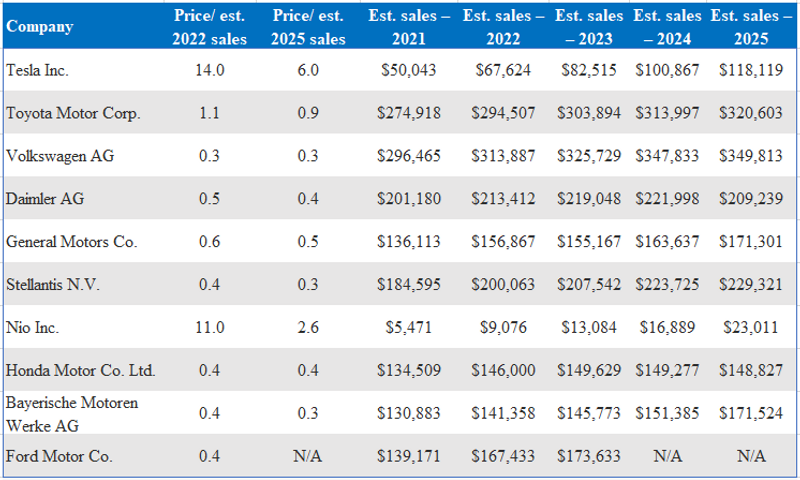Select Nio Inc. 11.0 ratio cell
The image size is (800, 480).
(210, 327)
